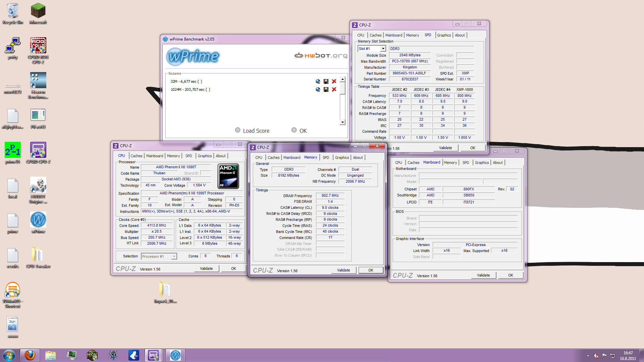Open HWBOT Unigine desktop shortcut

[38, 190]
